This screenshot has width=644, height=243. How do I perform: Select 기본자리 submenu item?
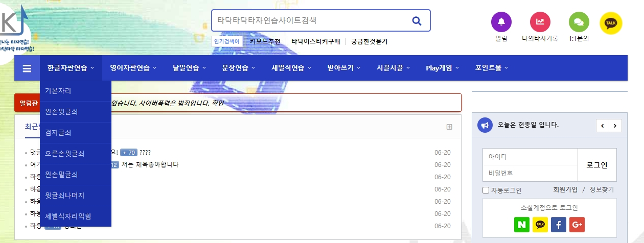pyautogui.click(x=76, y=91)
